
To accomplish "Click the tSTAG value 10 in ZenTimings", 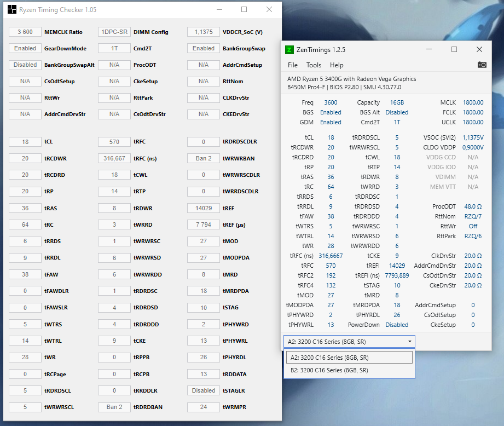I will coord(397,285).
